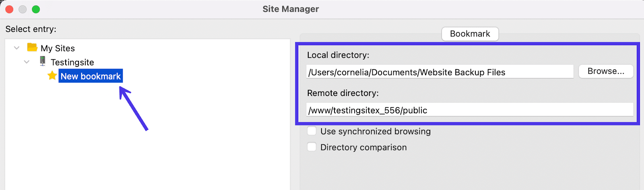This screenshot has height=190, width=644.
Task: Click the My Sites folder icon
Action: [32, 48]
